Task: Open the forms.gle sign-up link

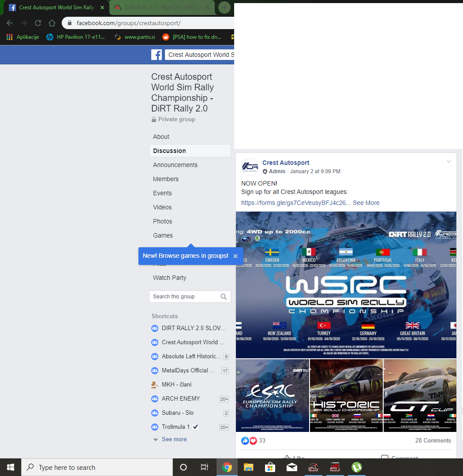Action: pyautogui.click(x=295, y=203)
